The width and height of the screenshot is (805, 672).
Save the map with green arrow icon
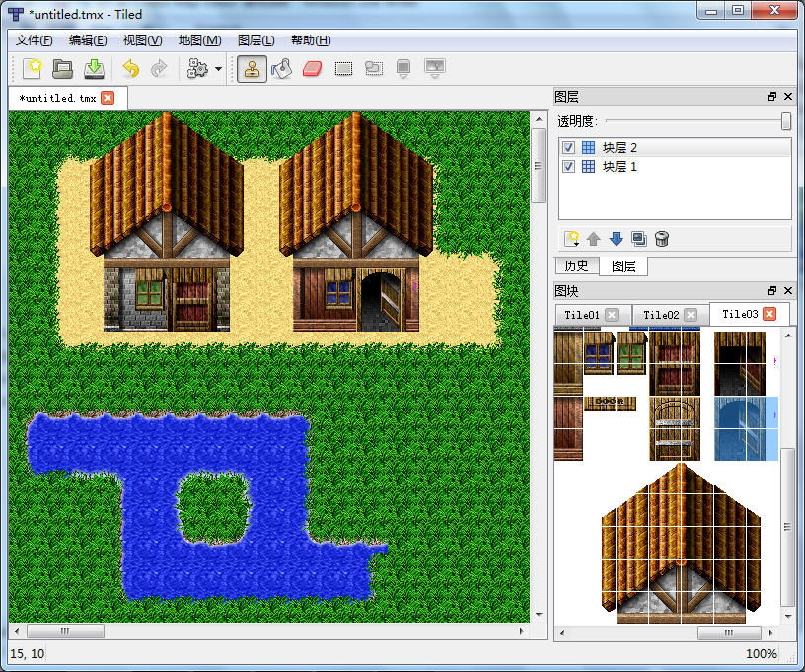coord(94,68)
